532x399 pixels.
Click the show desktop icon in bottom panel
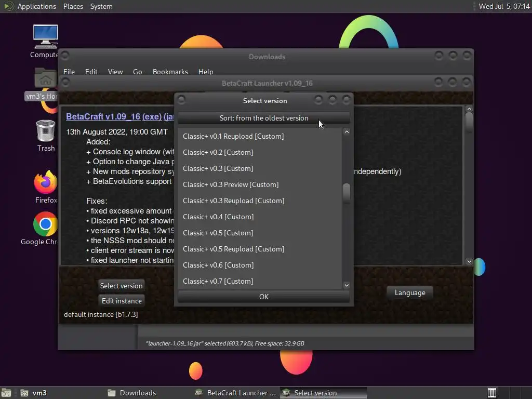(x=6, y=393)
